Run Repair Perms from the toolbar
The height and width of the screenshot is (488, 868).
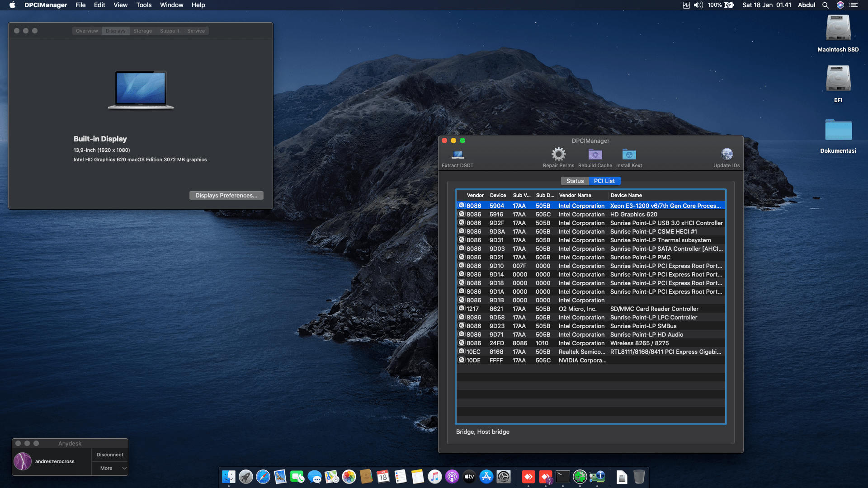(558, 155)
